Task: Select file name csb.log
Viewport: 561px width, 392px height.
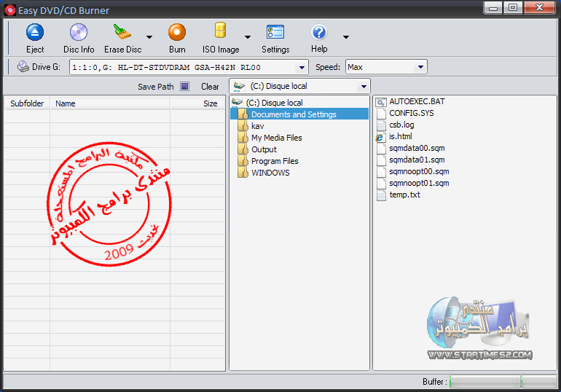Action: pyautogui.click(x=401, y=125)
